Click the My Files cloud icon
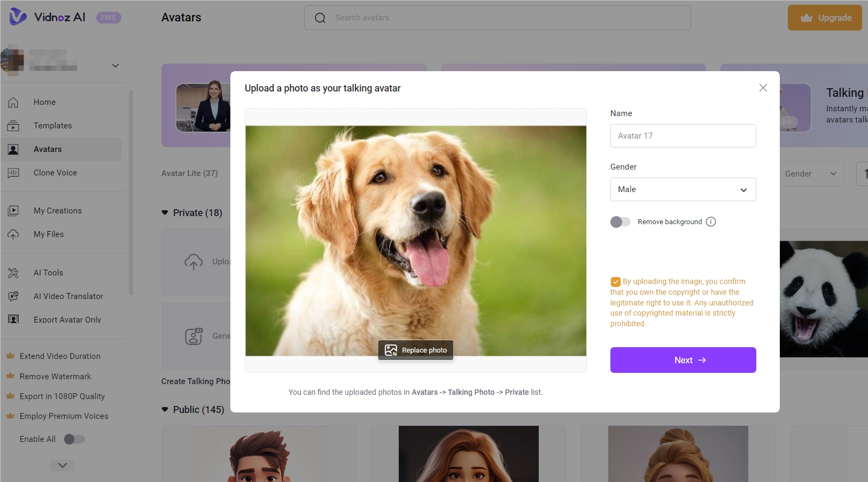The width and height of the screenshot is (868, 482). [13, 234]
